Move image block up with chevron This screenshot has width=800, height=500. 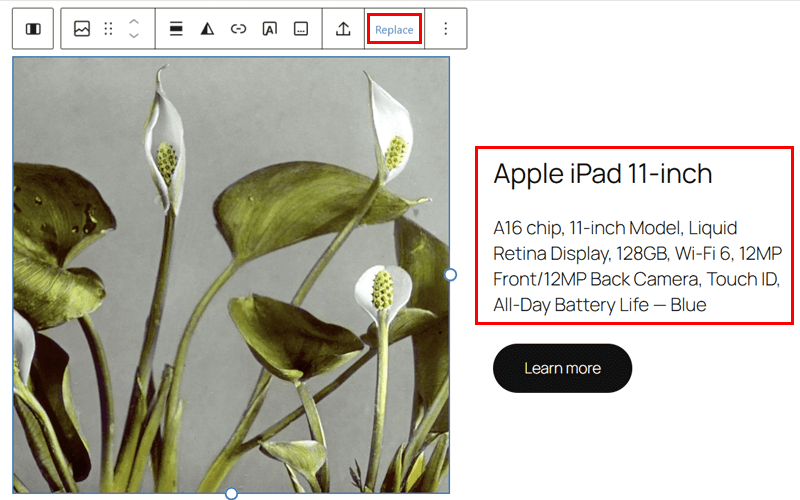[x=134, y=22]
